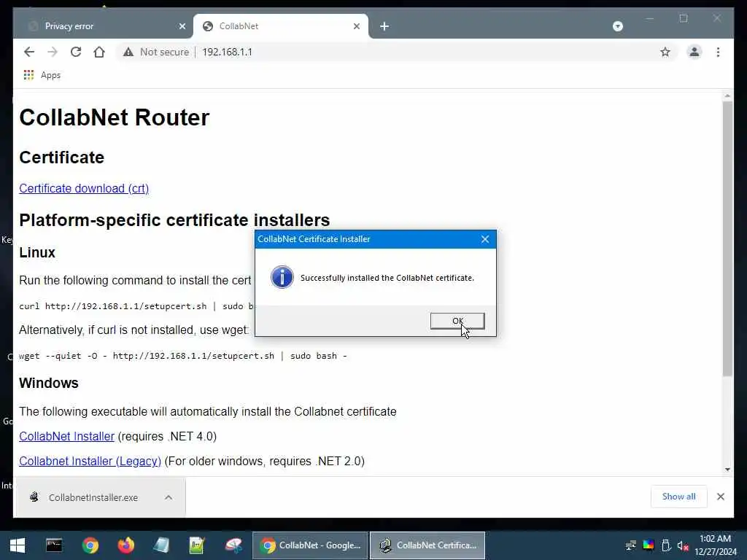
Task: Go to the browser home page
Action: click(99, 52)
